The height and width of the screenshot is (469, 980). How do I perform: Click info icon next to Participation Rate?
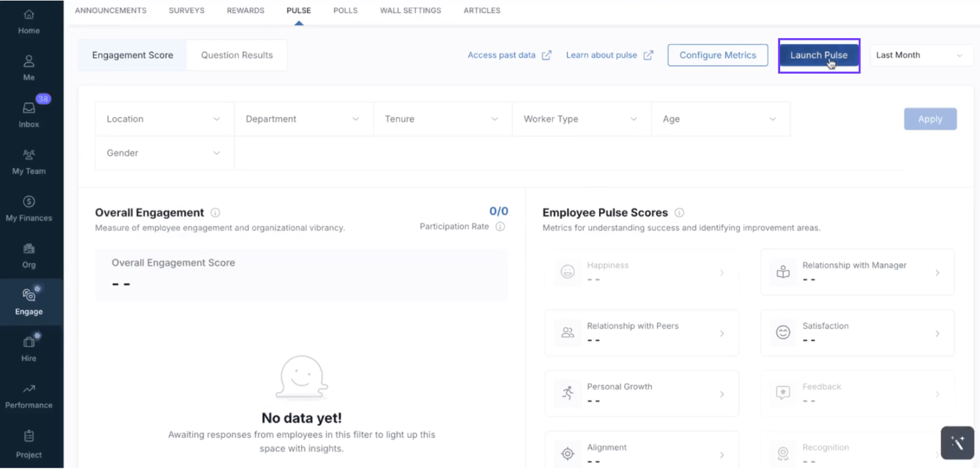coord(500,227)
